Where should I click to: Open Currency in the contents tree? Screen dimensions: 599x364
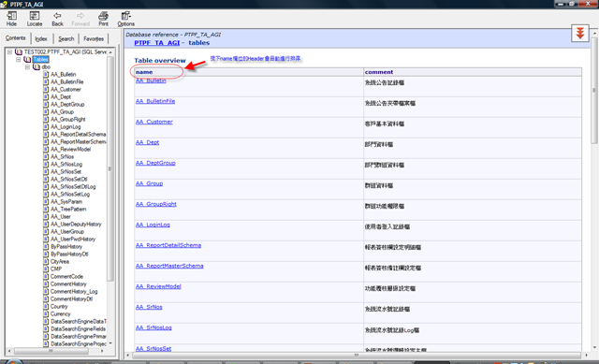pyautogui.click(x=61, y=314)
